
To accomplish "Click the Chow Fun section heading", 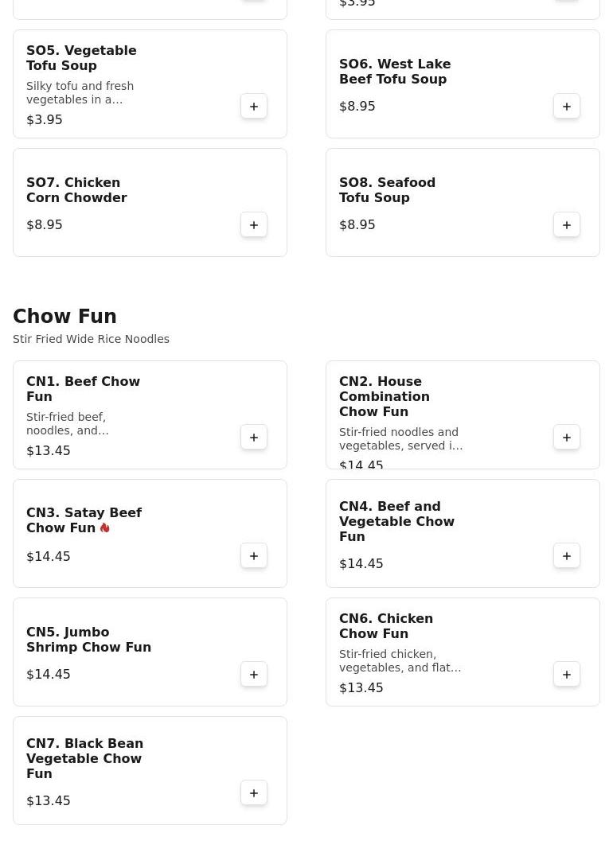I will click(x=64, y=316).
